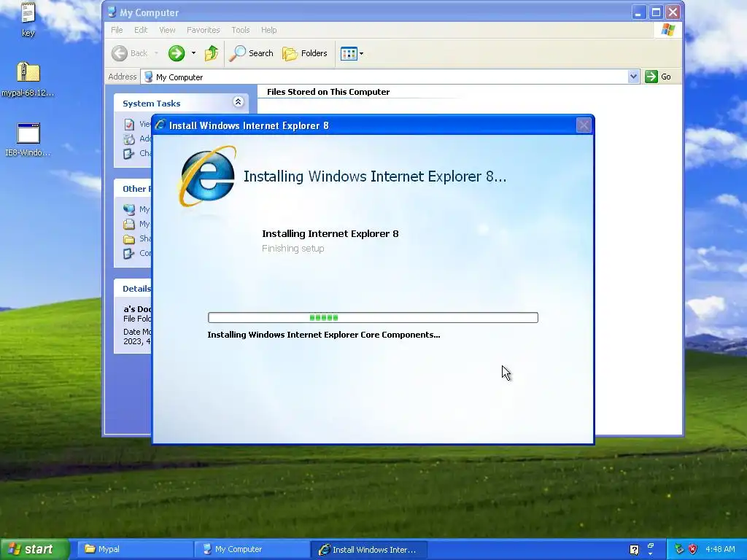The image size is (747, 560).
Task: Click Installing Windows Internet Explorer Core Components text
Action: point(324,335)
